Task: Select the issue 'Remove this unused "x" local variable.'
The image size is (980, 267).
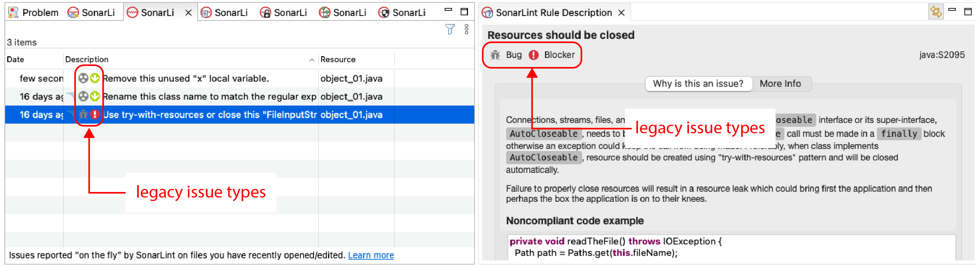Action: tap(186, 78)
